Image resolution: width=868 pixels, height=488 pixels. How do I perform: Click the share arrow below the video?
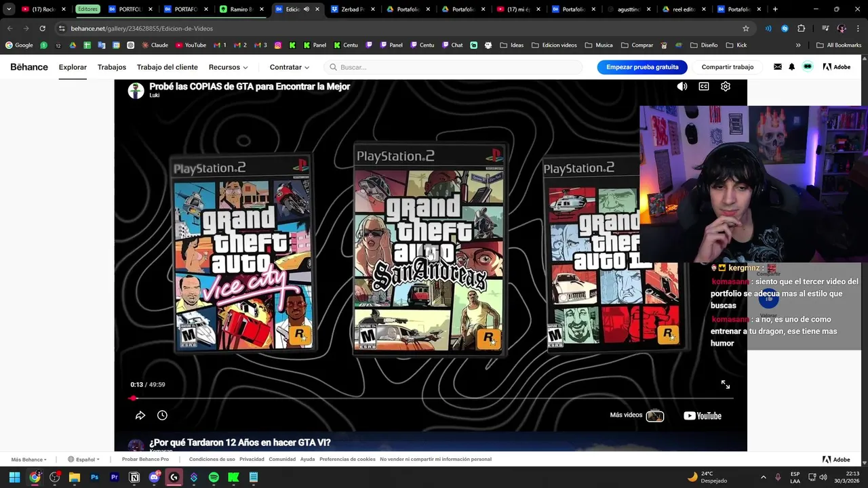coord(140,415)
